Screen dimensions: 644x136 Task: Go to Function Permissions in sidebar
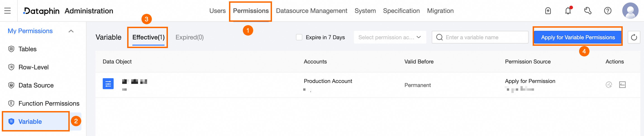49,103
